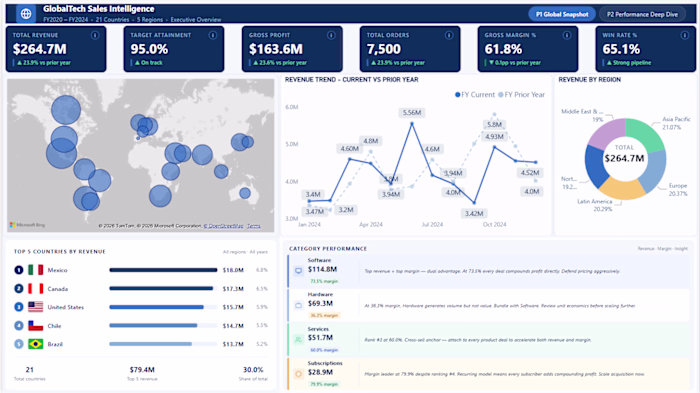
Task: Click the South Africa bubble on map
Action: coord(160,196)
